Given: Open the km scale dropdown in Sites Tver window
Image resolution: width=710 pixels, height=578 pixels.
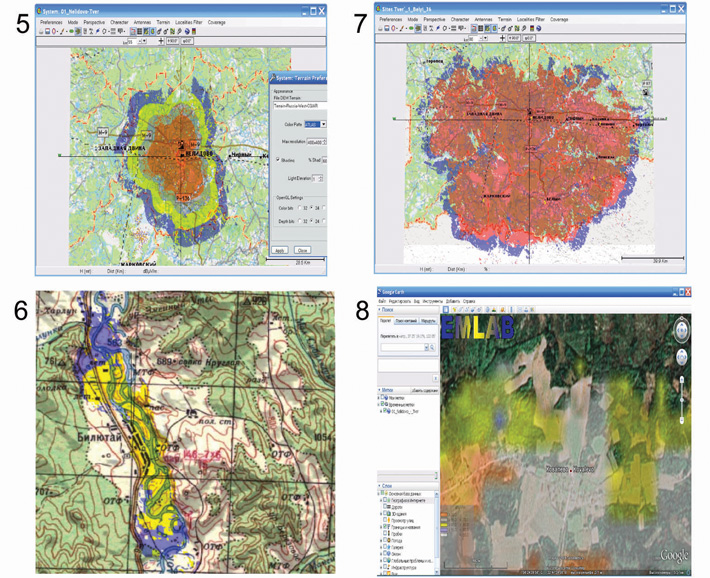Looking at the screenshot, I should 485,38.
